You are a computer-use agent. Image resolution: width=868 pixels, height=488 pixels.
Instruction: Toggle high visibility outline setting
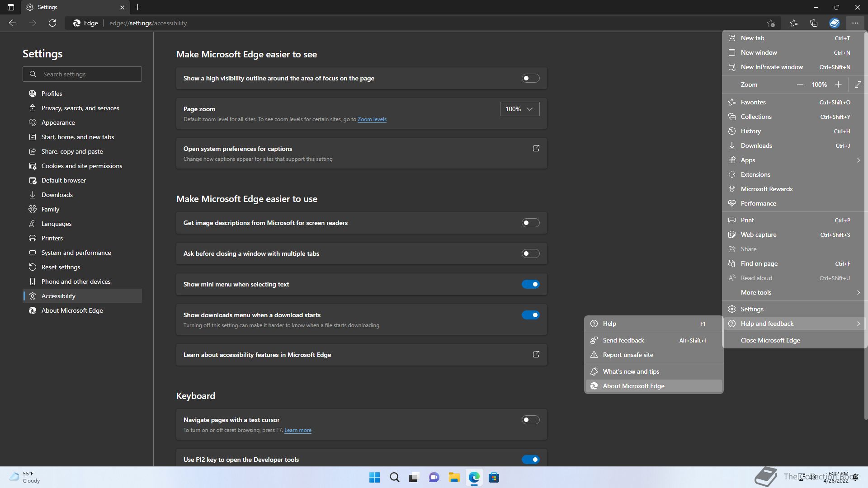coord(531,78)
